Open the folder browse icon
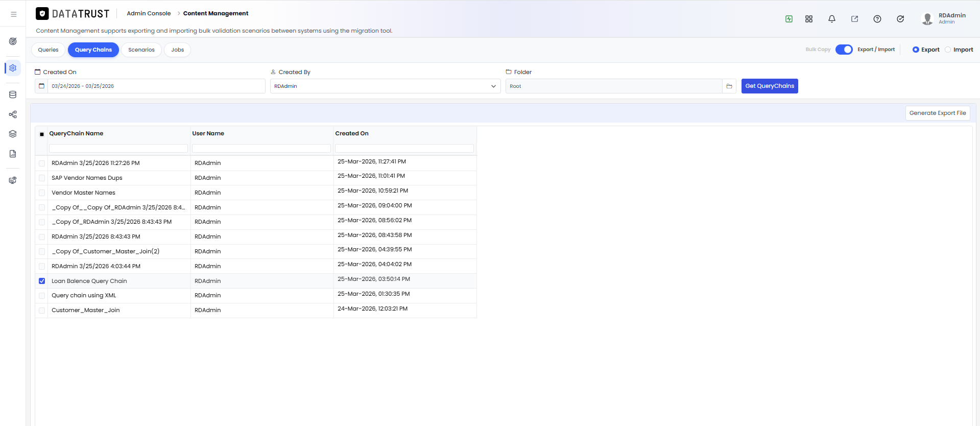 (729, 86)
